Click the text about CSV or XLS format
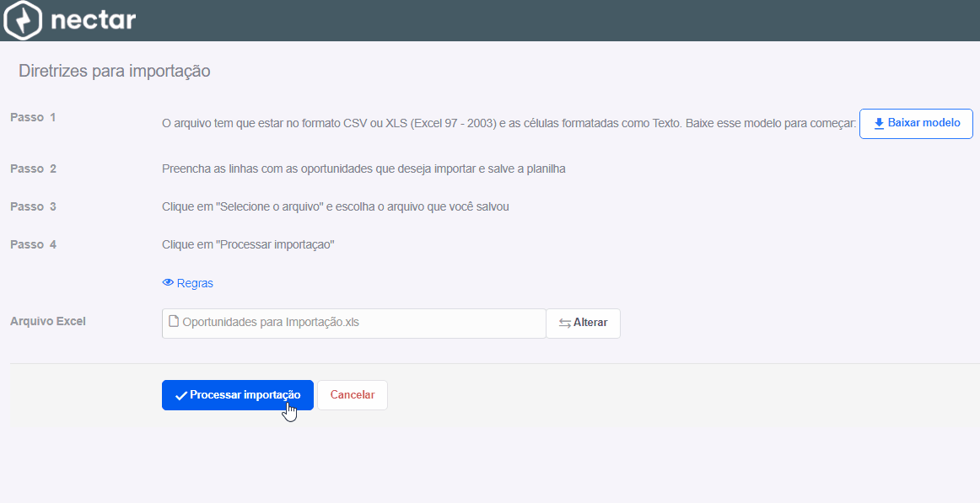Viewport: 980px width, 503px height. click(509, 124)
